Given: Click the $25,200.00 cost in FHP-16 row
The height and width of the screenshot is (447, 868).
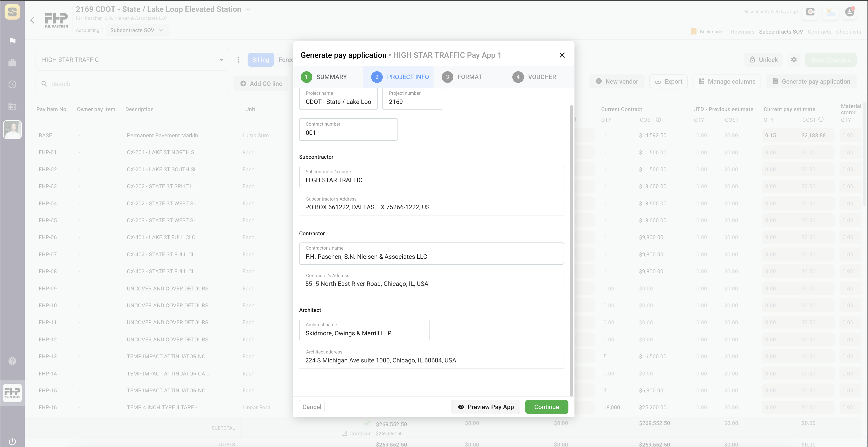Looking at the screenshot, I should pyautogui.click(x=652, y=407).
